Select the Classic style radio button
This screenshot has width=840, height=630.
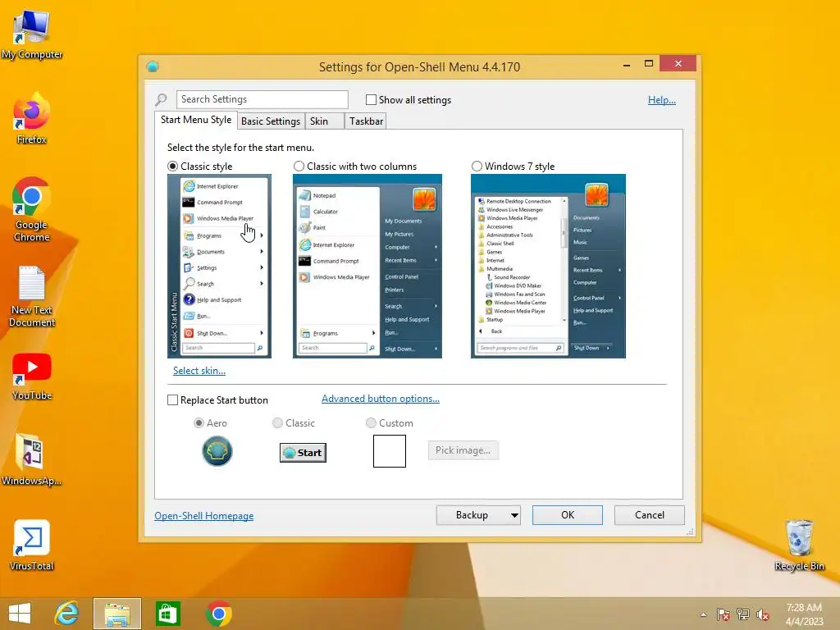coord(172,166)
